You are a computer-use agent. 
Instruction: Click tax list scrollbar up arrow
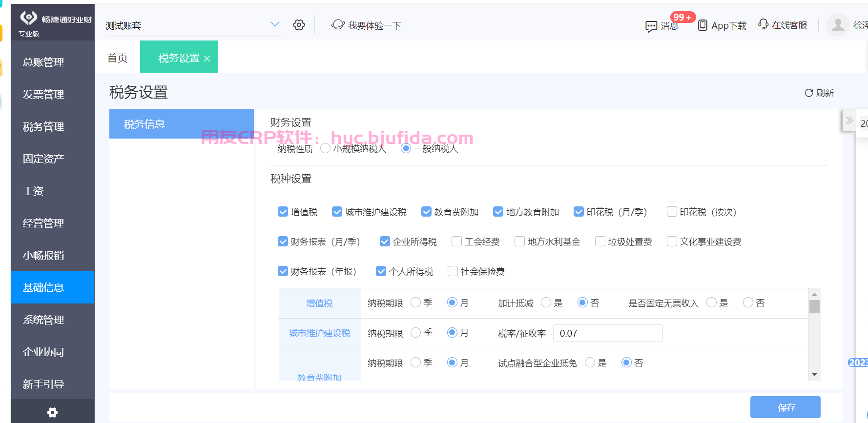point(814,294)
